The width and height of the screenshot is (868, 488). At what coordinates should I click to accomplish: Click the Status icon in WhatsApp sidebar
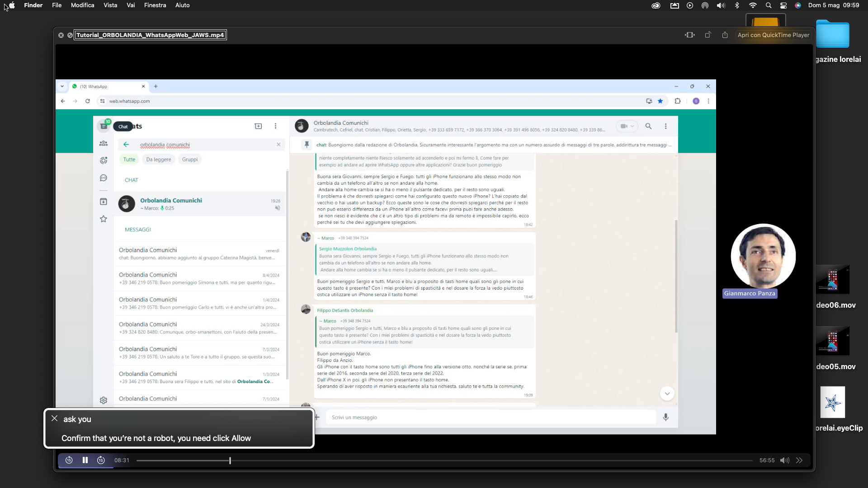coord(104,160)
